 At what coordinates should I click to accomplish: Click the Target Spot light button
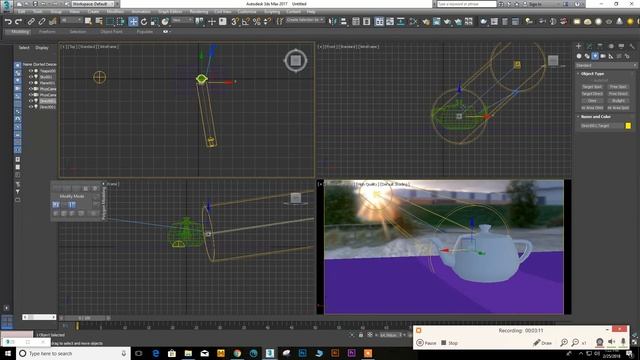click(x=592, y=87)
